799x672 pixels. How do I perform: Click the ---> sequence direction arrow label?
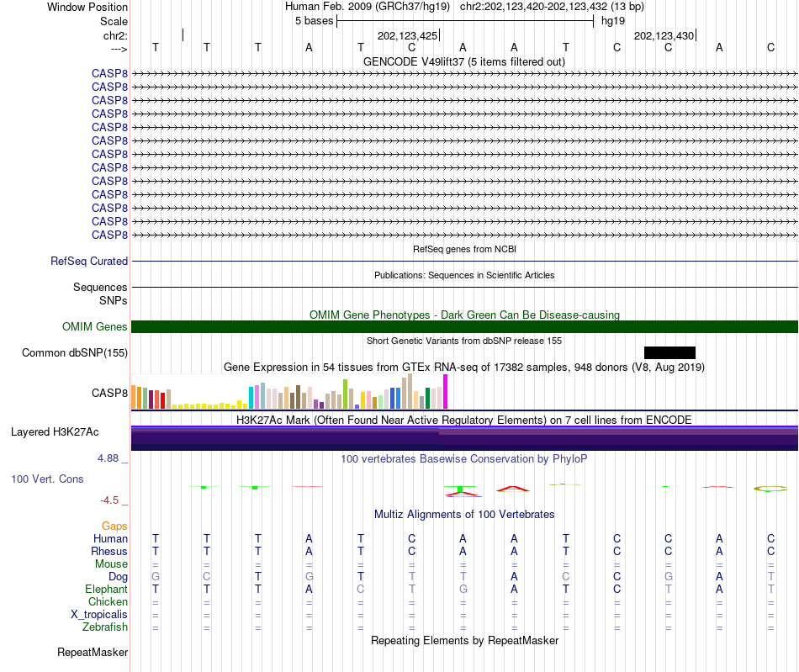click(x=119, y=49)
